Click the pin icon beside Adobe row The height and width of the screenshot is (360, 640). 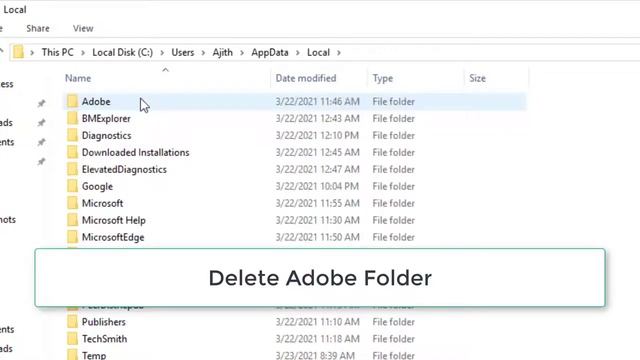click(x=41, y=103)
